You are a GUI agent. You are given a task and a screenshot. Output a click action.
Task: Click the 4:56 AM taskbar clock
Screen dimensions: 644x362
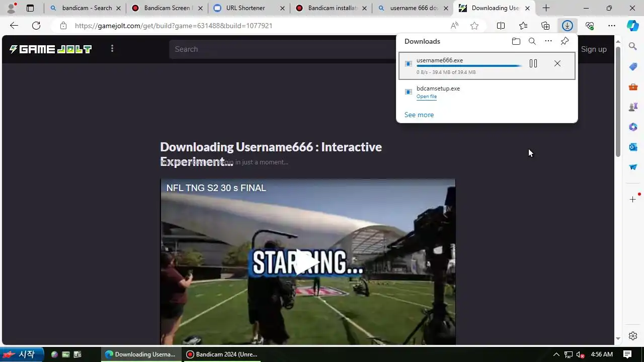click(x=602, y=354)
